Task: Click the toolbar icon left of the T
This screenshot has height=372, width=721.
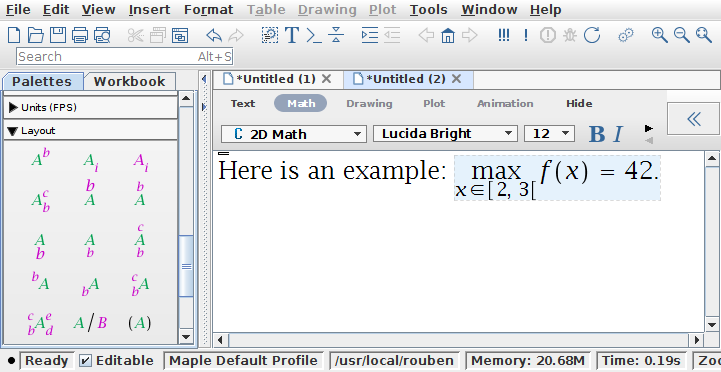Action: [270, 35]
